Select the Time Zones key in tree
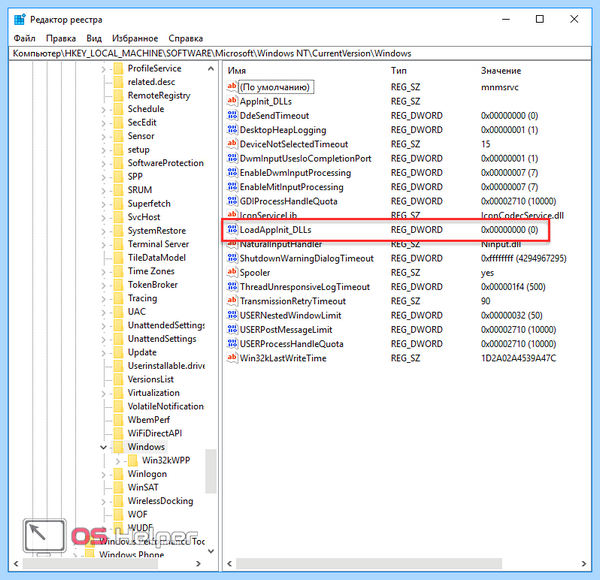This screenshot has width=600, height=580. tap(151, 271)
